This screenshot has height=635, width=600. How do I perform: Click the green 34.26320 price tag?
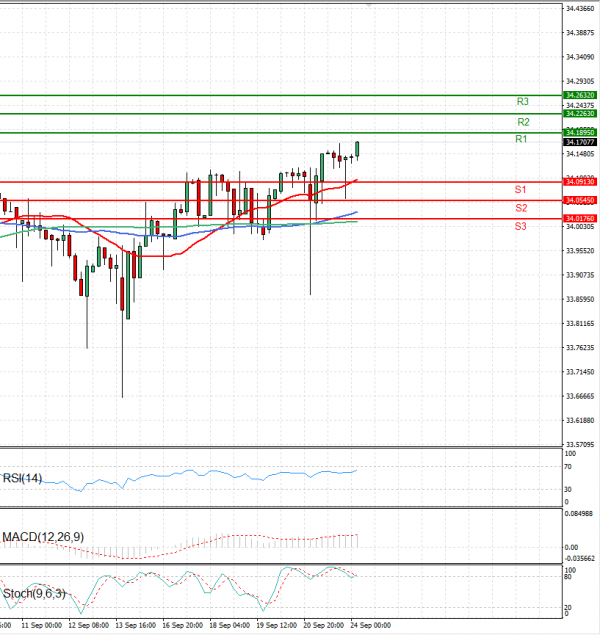tap(580, 95)
